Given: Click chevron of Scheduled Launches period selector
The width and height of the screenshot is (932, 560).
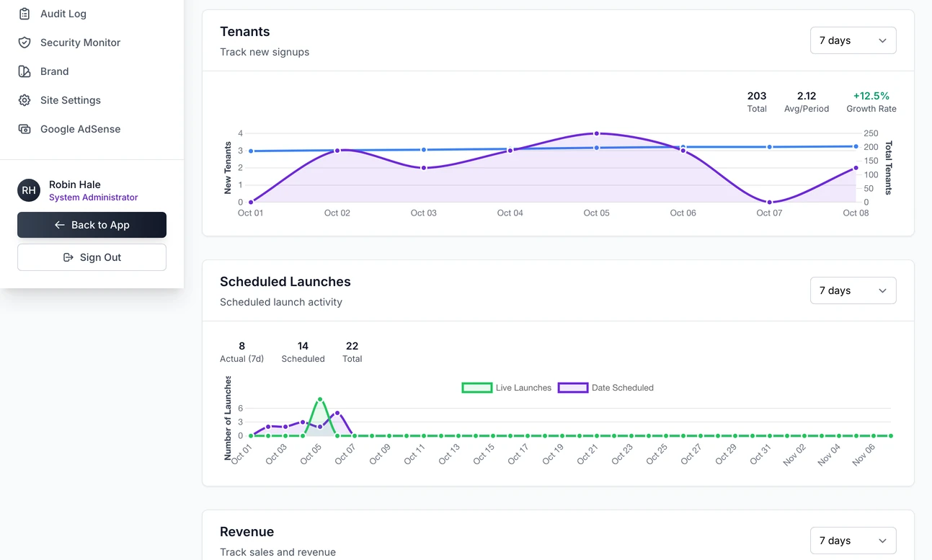Looking at the screenshot, I should pos(882,290).
